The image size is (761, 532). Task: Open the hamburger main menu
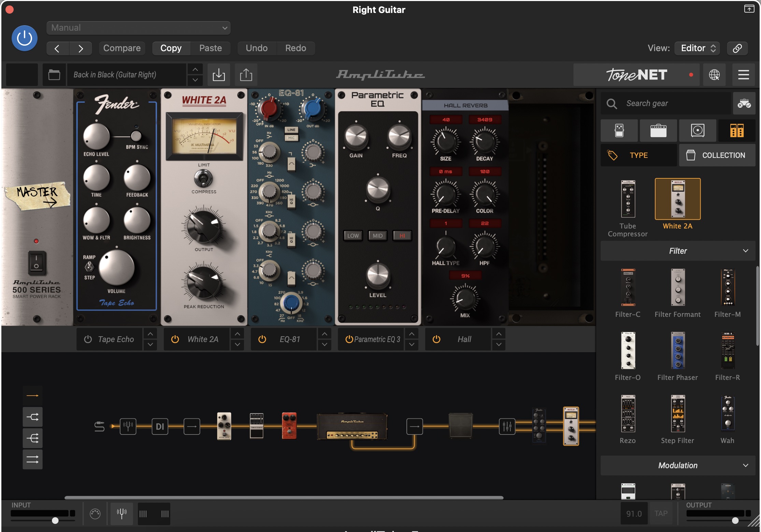click(x=744, y=75)
